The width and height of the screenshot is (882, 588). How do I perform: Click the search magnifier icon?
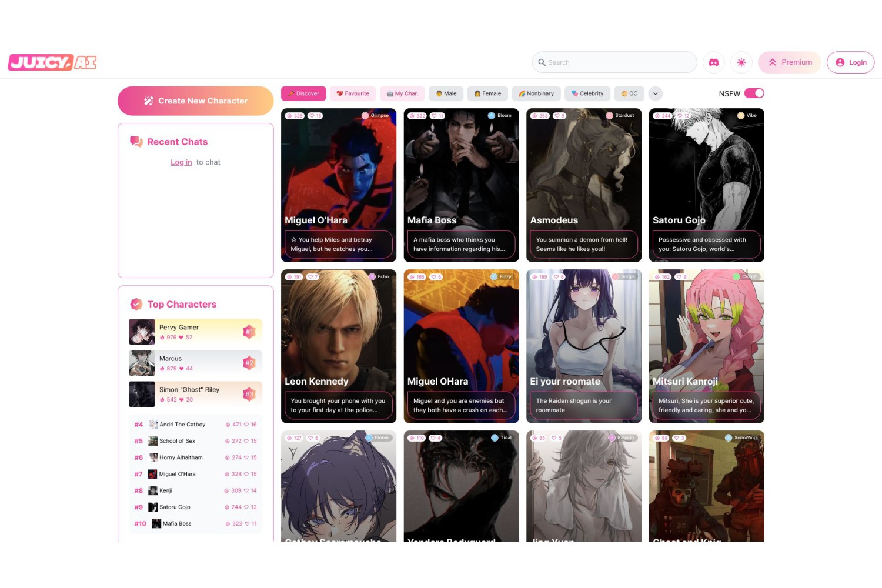542,62
